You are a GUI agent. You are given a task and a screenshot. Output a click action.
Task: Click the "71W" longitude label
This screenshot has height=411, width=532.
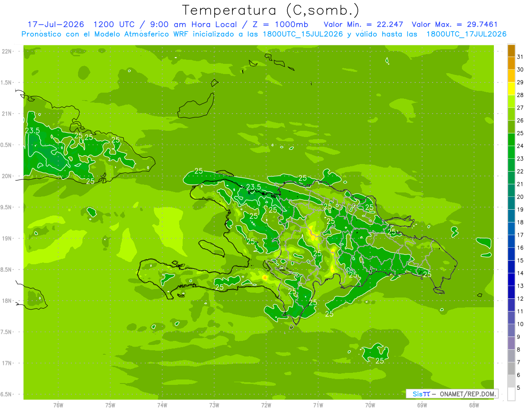(x=318, y=405)
